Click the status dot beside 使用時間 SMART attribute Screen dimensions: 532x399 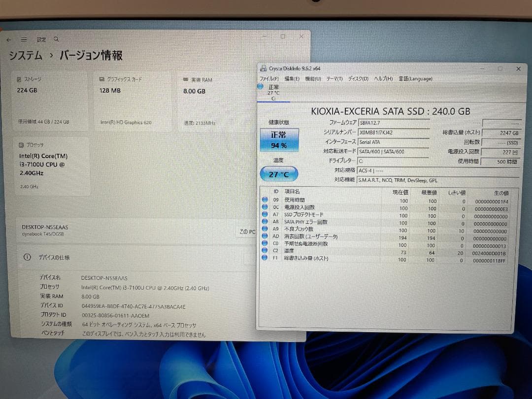point(265,200)
